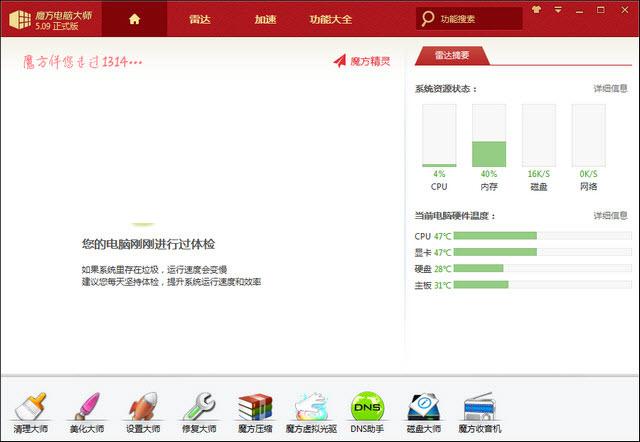
Task: Click the 您的电脑刚刚进行过体检 heading
Action: coord(148,244)
